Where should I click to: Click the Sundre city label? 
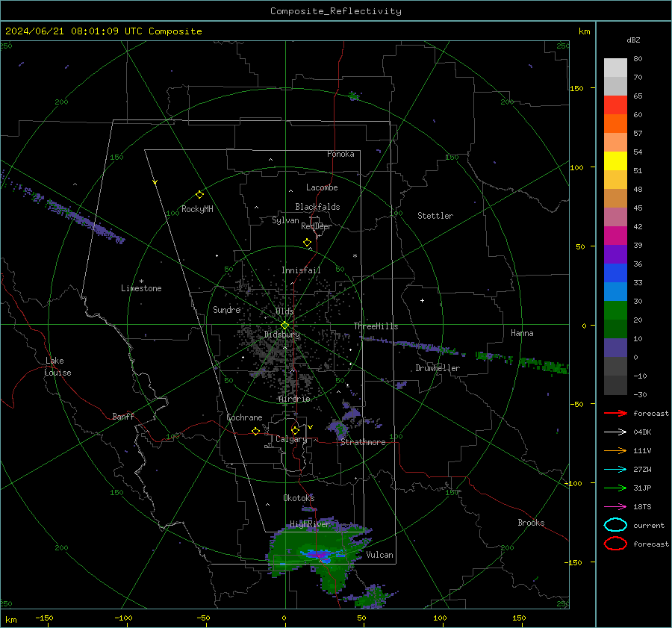tap(226, 310)
